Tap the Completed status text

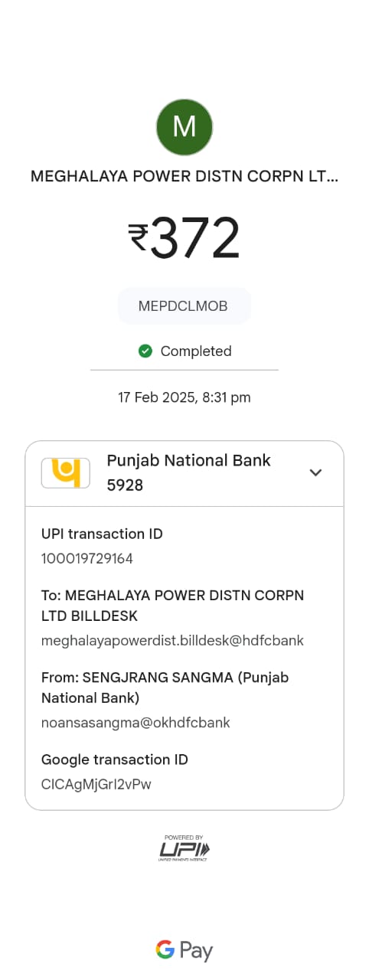tap(196, 351)
